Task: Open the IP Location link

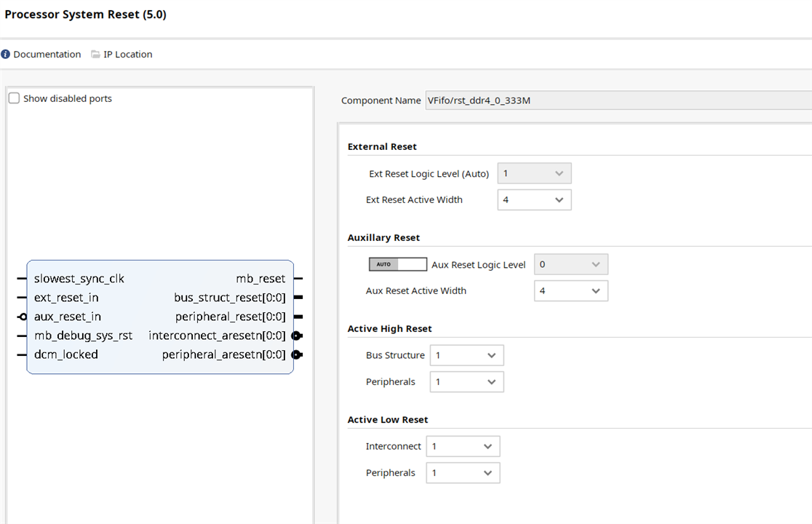Action: pos(128,55)
